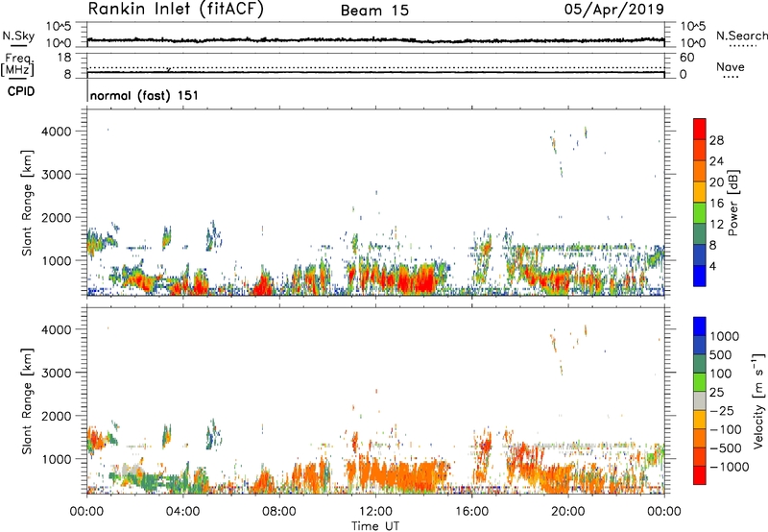Click the '25' velocity colorbar label
The width and height of the screenshot is (768, 532).
coord(716,393)
